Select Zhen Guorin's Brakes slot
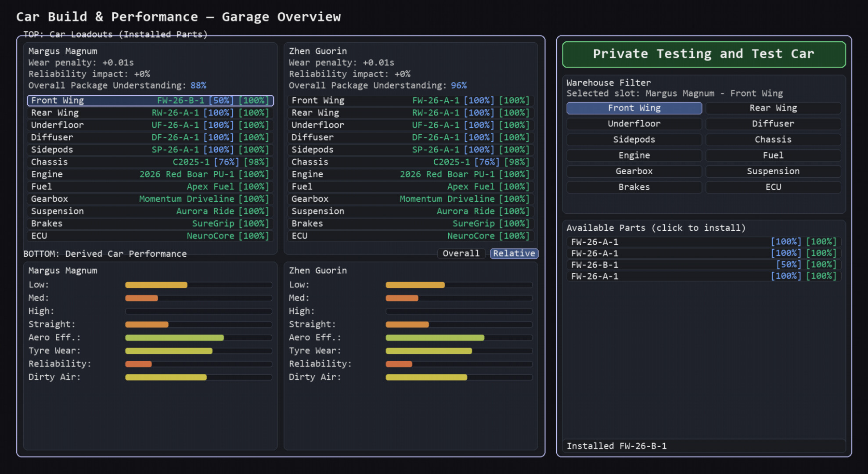The width and height of the screenshot is (868, 474). coord(410,223)
